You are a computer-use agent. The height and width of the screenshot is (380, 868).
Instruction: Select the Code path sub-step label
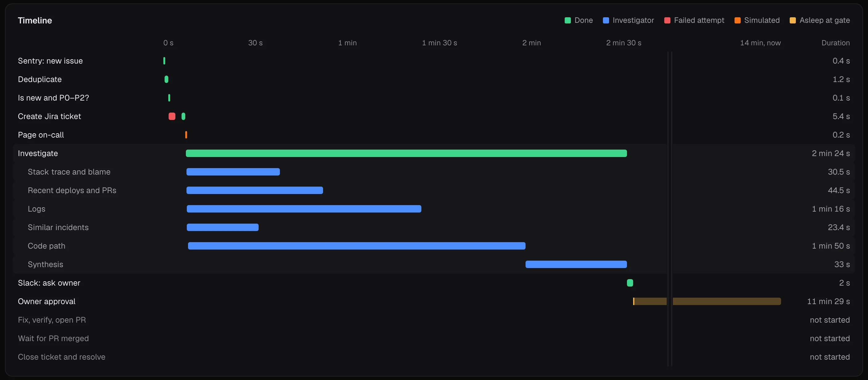[47, 246]
